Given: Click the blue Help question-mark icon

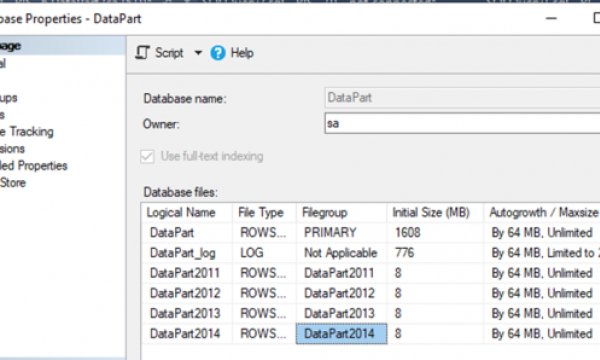Looking at the screenshot, I should click(218, 53).
